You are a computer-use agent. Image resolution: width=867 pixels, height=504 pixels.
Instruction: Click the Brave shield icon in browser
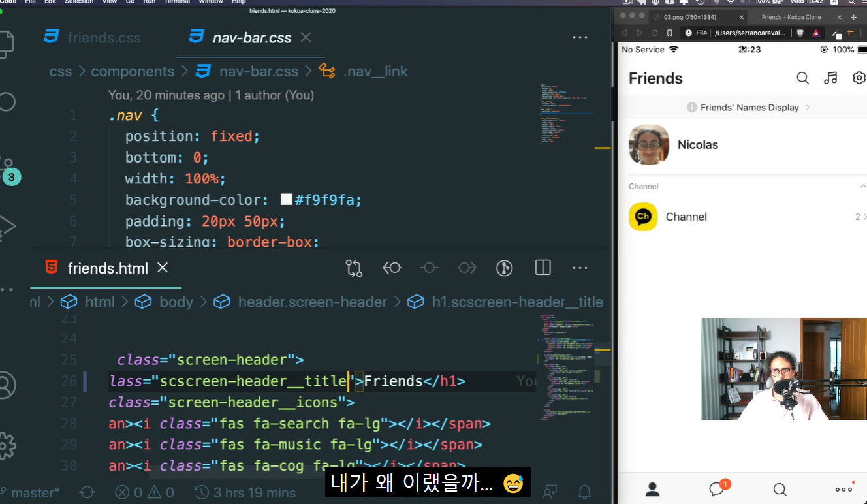pyautogui.click(x=800, y=33)
